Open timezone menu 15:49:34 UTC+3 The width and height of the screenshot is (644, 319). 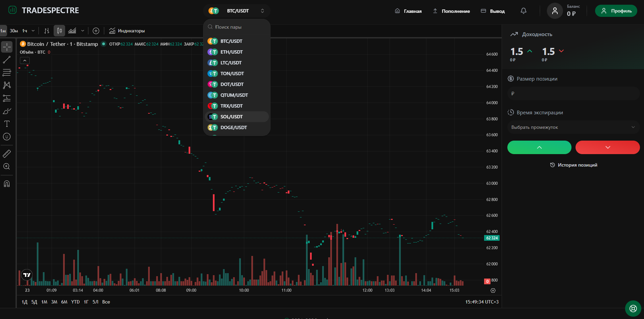point(482,302)
